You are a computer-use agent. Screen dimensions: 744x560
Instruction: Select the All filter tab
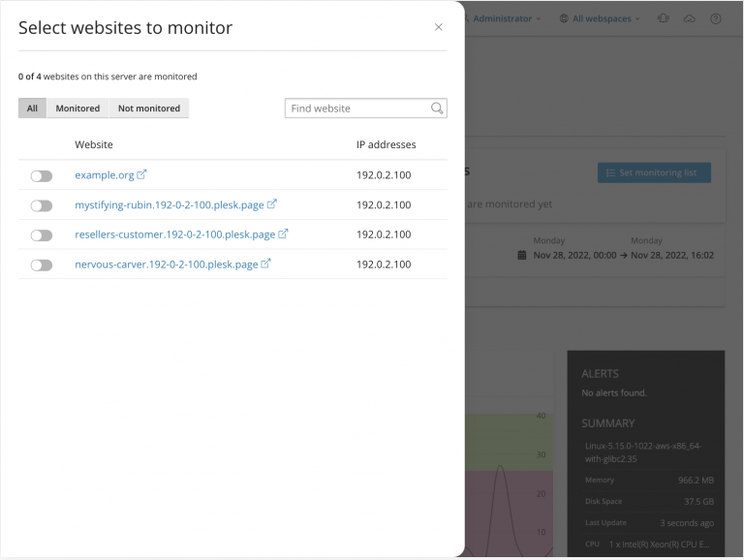(x=32, y=109)
